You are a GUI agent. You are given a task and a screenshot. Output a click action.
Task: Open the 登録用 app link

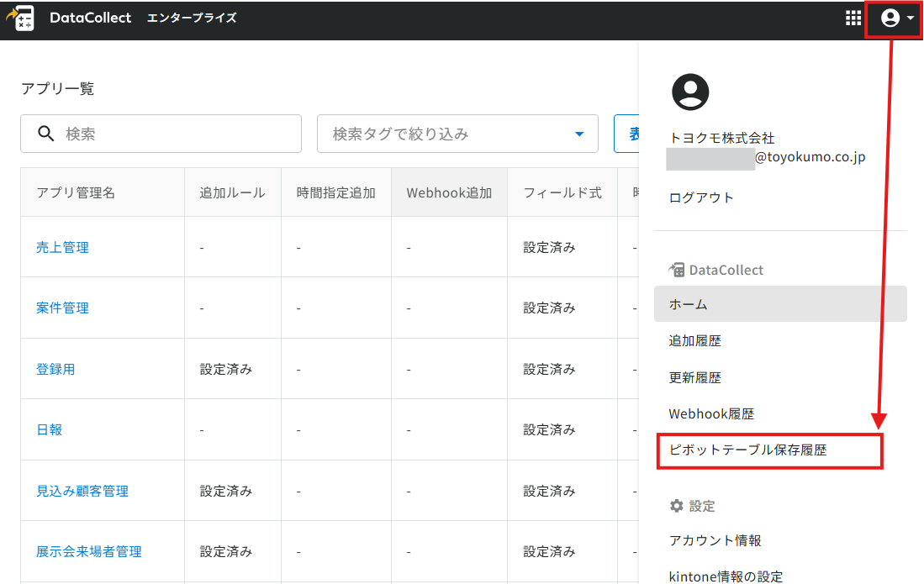click(55, 369)
